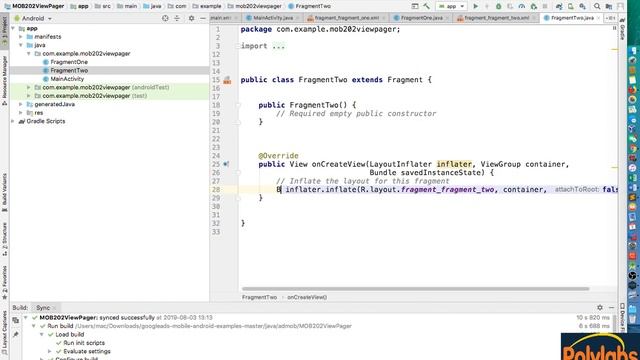Screen dimensions: 640x360
Task: Click the editor layout icon left of the hammer
Action: point(415,6)
